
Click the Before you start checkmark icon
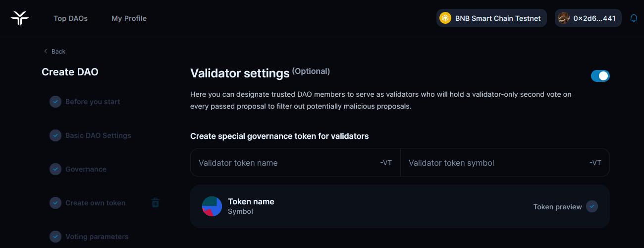pos(55,102)
